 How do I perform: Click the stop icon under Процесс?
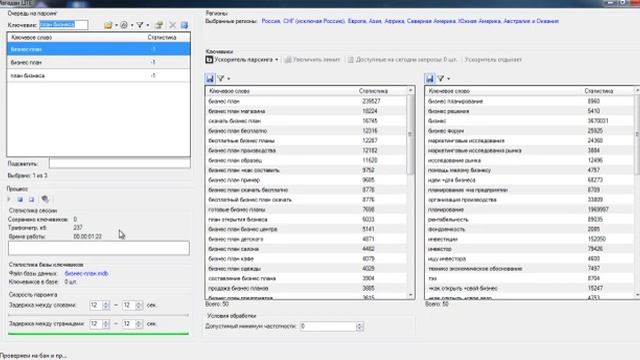pyautogui.click(x=31, y=199)
